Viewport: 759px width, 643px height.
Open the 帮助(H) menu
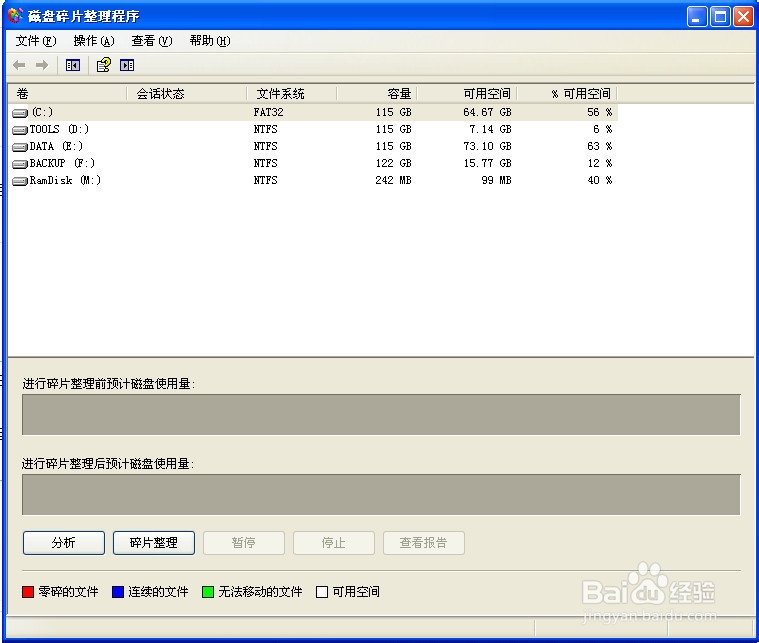tap(210, 41)
